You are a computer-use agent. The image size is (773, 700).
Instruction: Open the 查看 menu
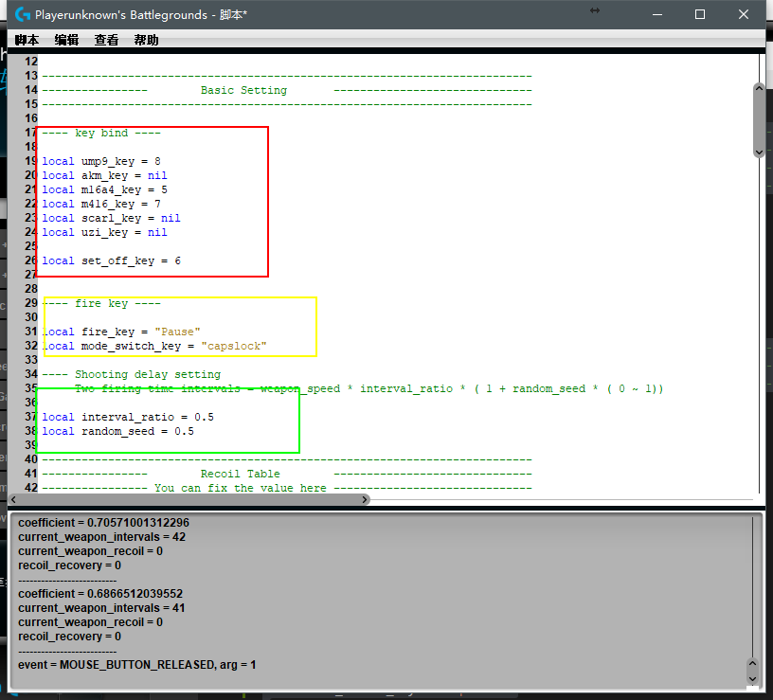[x=106, y=40]
